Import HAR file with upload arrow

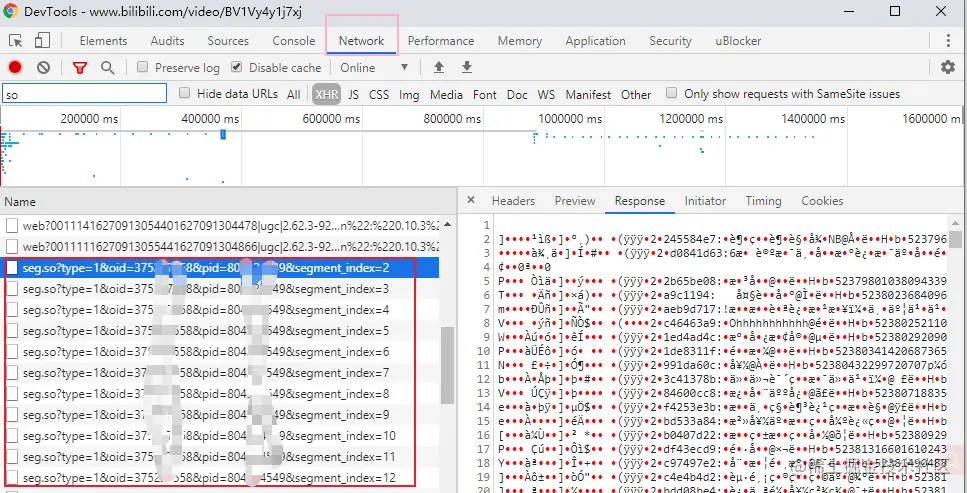(x=438, y=67)
